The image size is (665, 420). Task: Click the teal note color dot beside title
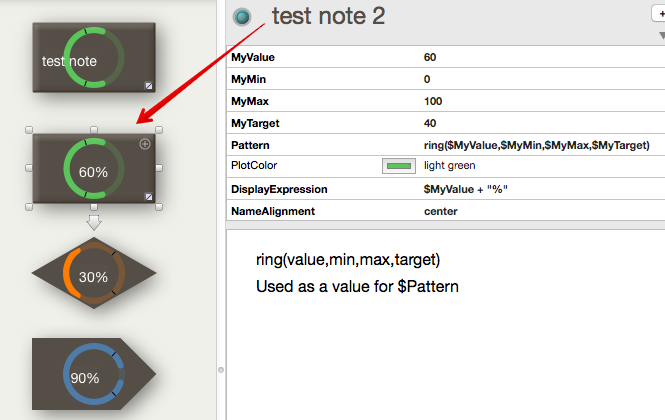[x=242, y=17]
